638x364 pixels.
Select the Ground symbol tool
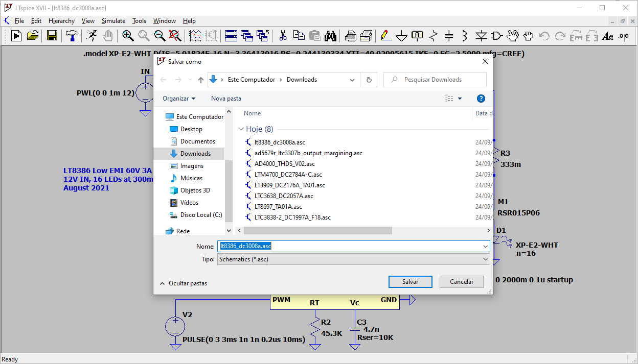402,36
